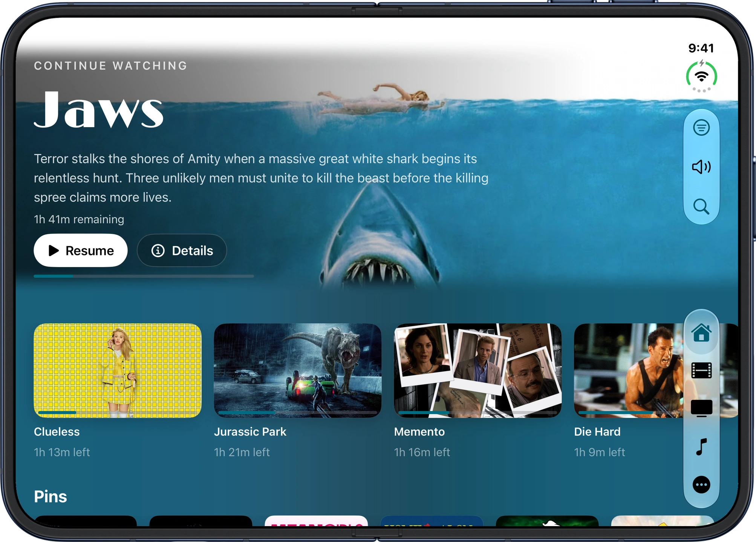The height and width of the screenshot is (542, 756).
Task: Switch to TV Shows screen tab
Action: (x=701, y=408)
